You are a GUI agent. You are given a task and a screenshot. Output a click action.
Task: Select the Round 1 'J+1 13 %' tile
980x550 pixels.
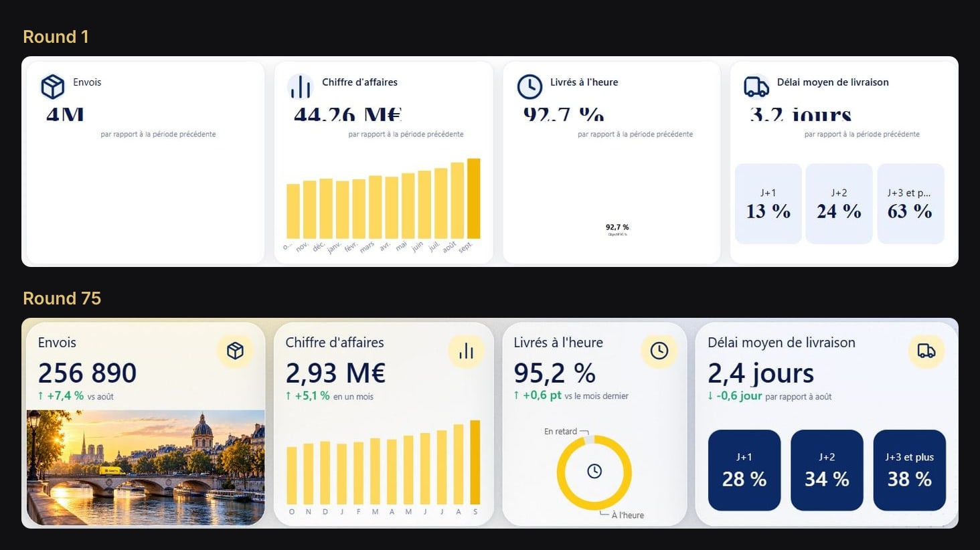click(768, 204)
